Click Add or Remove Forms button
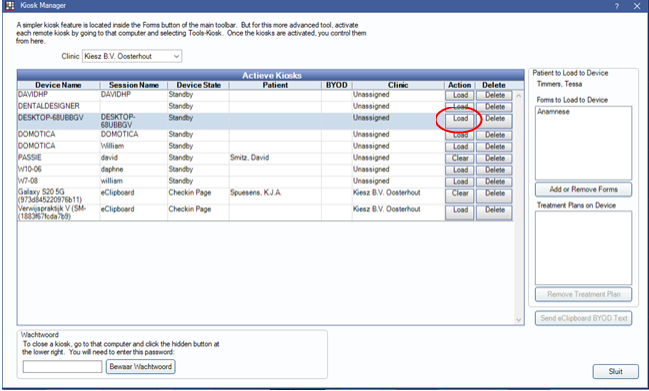This screenshot has width=649, height=391. point(583,190)
